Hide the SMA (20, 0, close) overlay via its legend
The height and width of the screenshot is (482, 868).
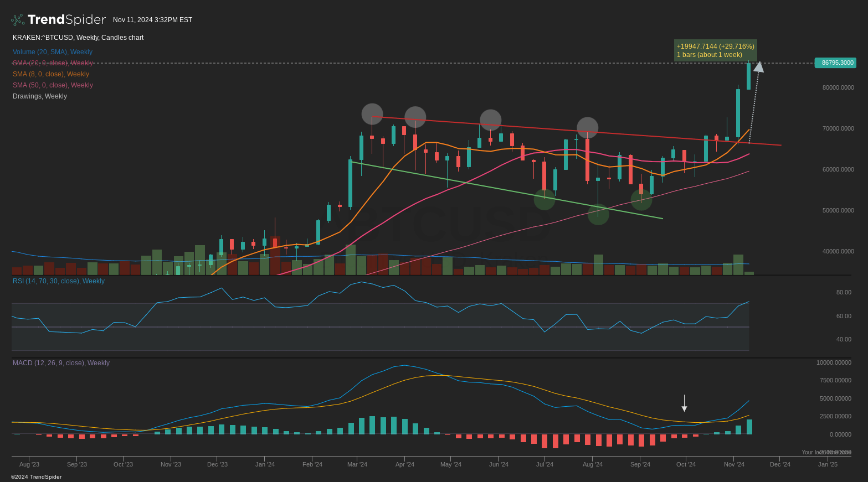(53, 63)
